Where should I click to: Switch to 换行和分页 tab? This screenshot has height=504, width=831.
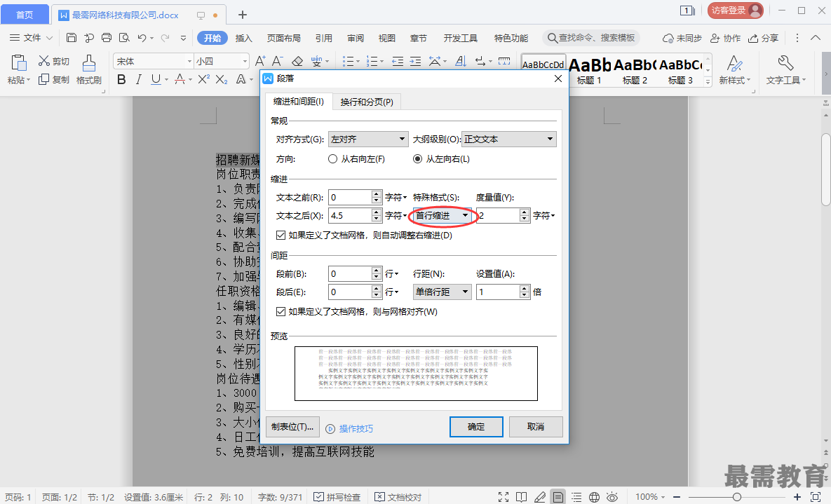point(367,102)
